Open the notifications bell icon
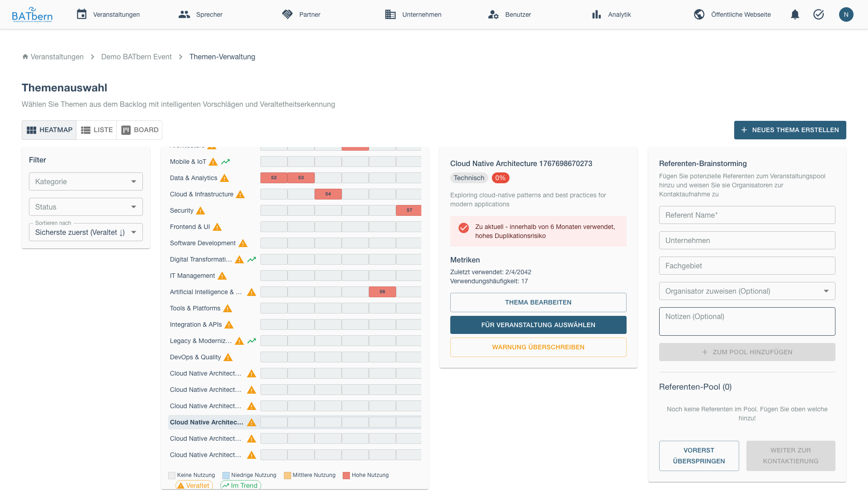Screen dimensions: 868x500 click(x=795, y=14)
